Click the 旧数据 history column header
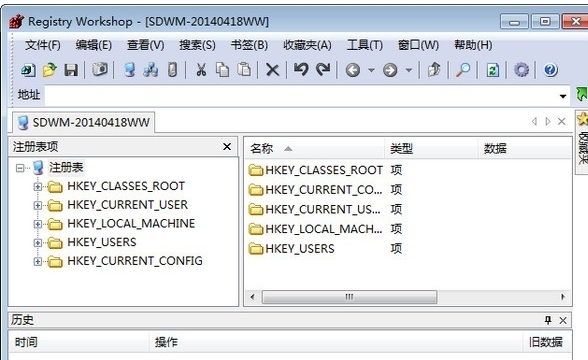Image resolution: width=588 pixels, height=360 pixels. tap(547, 342)
